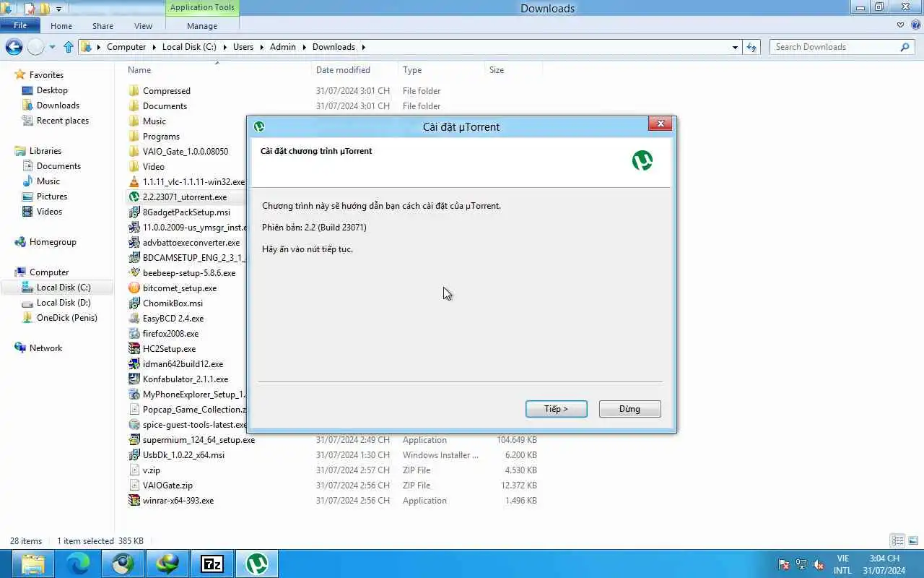Open the Customize Quick Access Toolbar dropdown
The width and height of the screenshot is (924, 578).
click(58, 9)
